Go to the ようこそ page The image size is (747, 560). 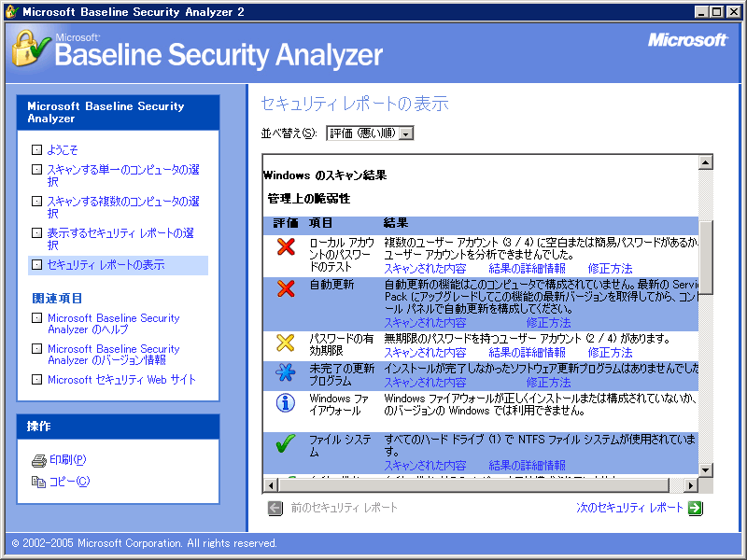pyautogui.click(x=63, y=150)
